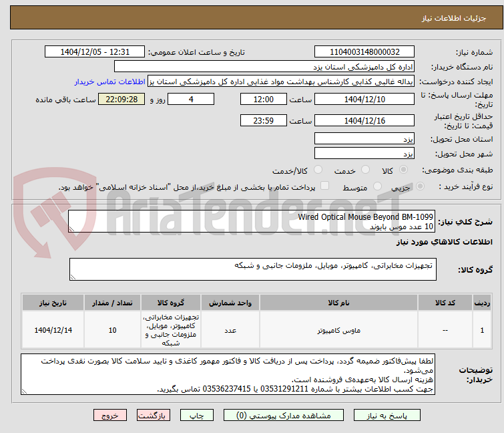The image size is (504, 433).
Task: Click the تعداد / مقدار column header
Action: click(112, 303)
